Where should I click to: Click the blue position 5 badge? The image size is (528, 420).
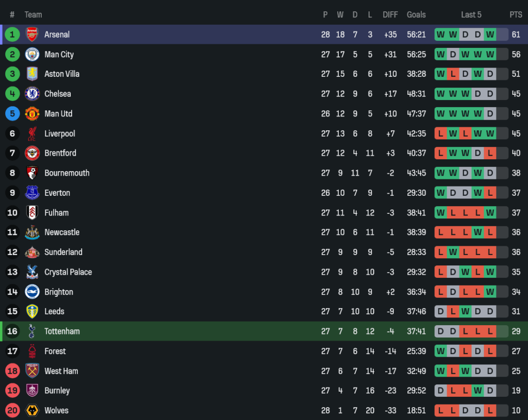(12, 114)
